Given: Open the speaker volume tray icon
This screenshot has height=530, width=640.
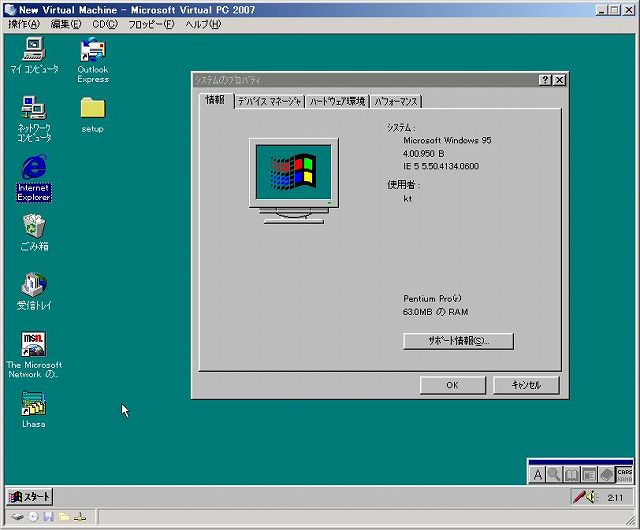Looking at the screenshot, I should (592, 497).
